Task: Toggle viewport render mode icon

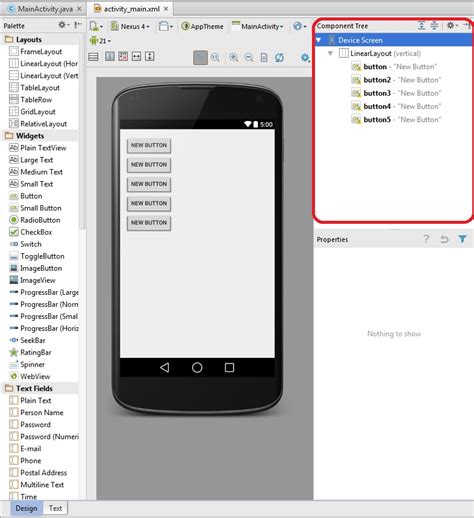Action: tap(93, 57)
